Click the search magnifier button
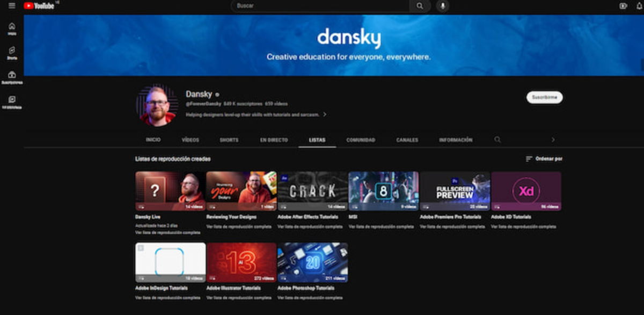The width and height of the screenshot is (644, 315). [x=420, y=6]
